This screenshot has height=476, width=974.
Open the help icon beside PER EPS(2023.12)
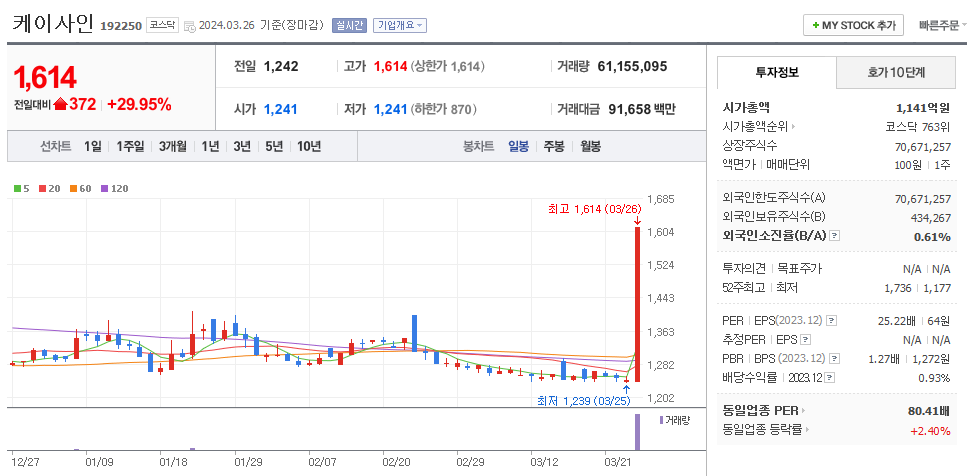pos(832,321)
